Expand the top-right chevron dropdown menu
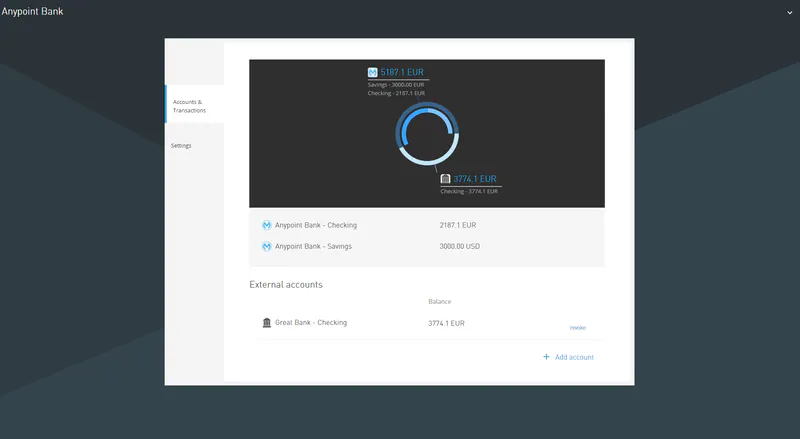 pos(790,12)
